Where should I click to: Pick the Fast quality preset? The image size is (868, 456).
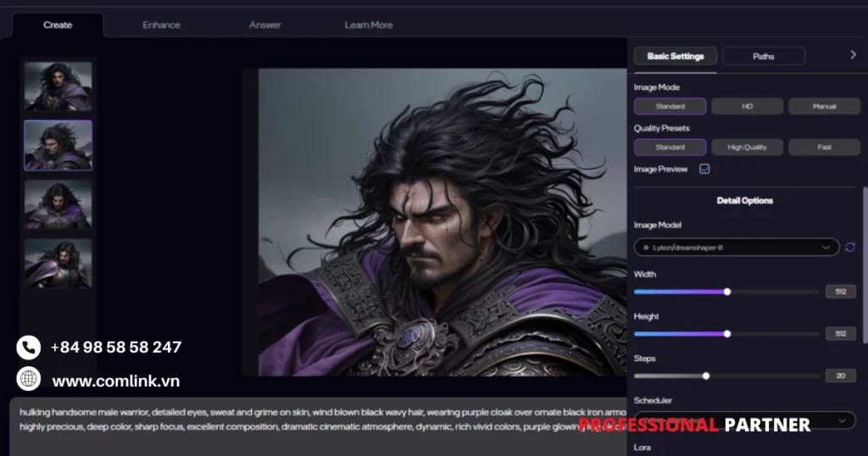(x=824, y=147)
